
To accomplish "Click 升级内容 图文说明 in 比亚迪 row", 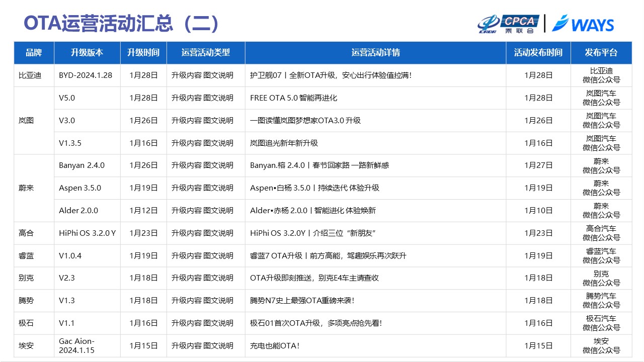I will [x=202, y=75].
